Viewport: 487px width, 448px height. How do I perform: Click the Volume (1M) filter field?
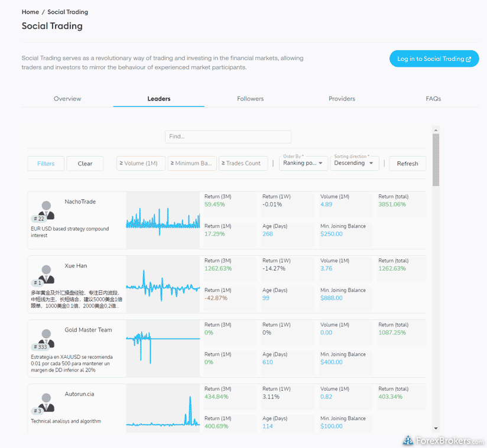(141, 163)
